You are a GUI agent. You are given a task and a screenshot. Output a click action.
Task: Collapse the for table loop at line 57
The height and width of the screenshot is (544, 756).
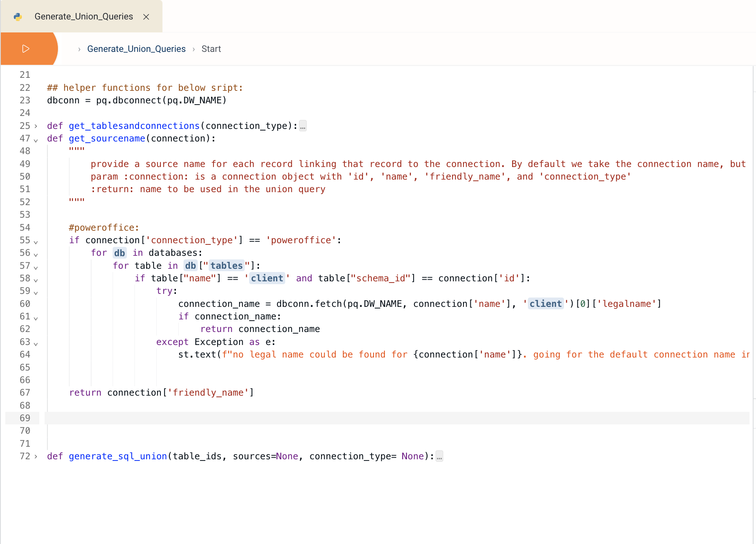coord(36,268)
